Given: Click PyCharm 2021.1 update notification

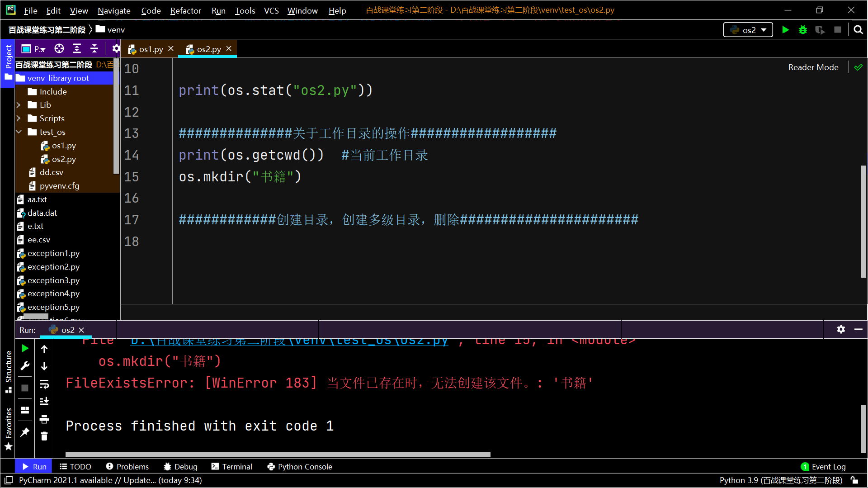Looking at the screenshot, I should coord(110,480).
